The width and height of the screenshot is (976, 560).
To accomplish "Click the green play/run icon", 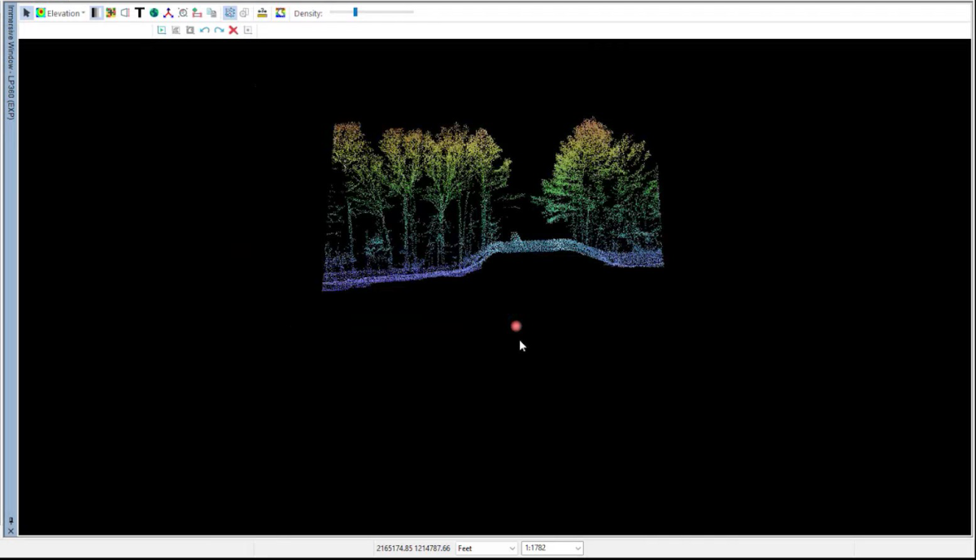I will pyautogui.click(x=162, y=30).
